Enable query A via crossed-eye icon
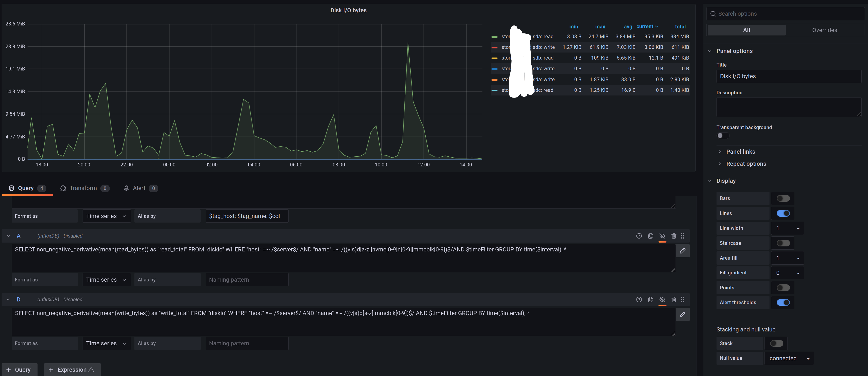 pos(662,236)
